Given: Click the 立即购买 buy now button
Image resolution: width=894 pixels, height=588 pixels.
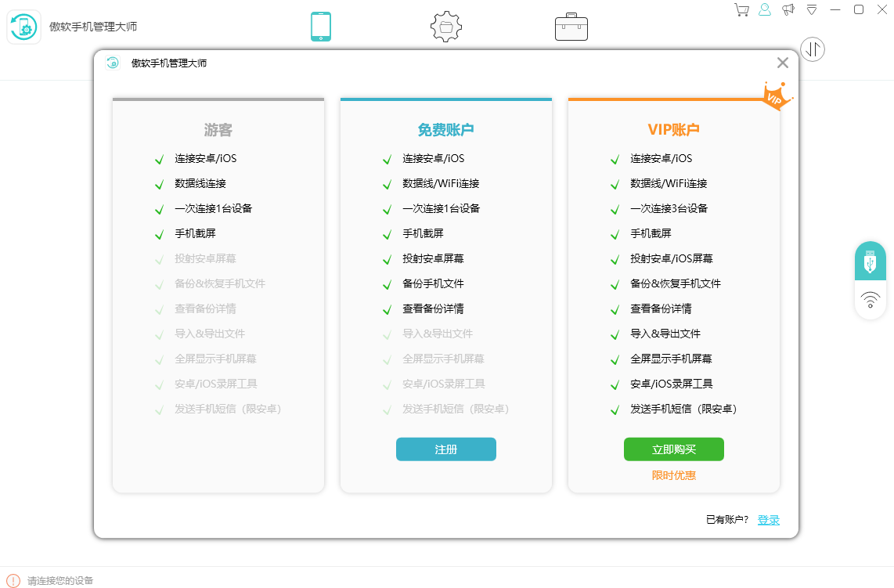Looking at the screenshot, I should 674,449.
